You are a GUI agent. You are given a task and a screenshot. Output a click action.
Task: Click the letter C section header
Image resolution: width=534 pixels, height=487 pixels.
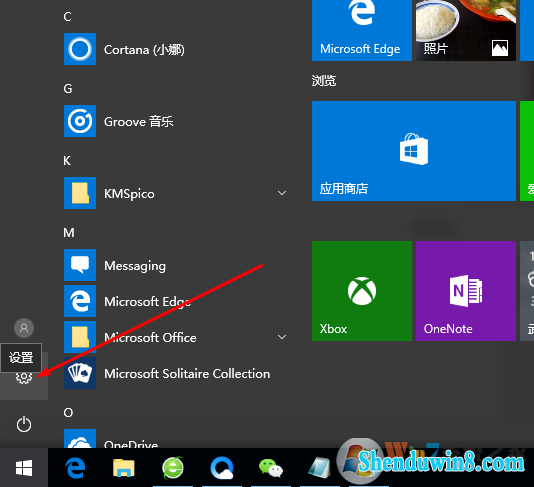coord(67,16)
